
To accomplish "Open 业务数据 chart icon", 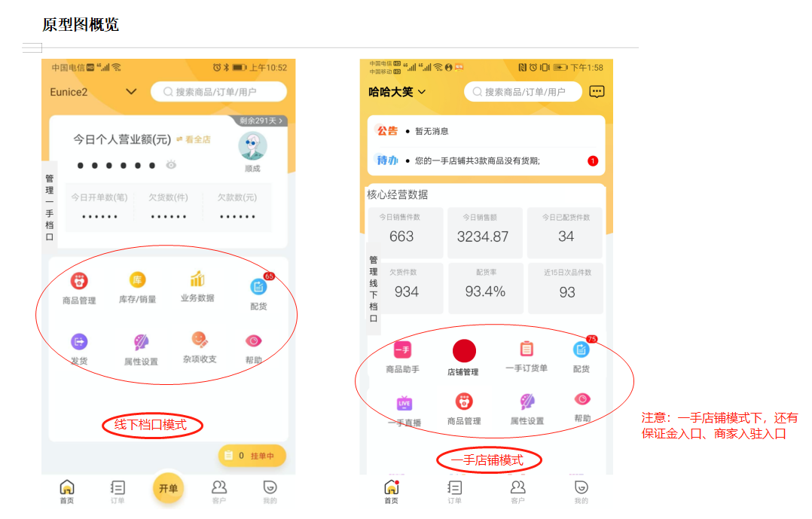I will [x=197, y=279].
